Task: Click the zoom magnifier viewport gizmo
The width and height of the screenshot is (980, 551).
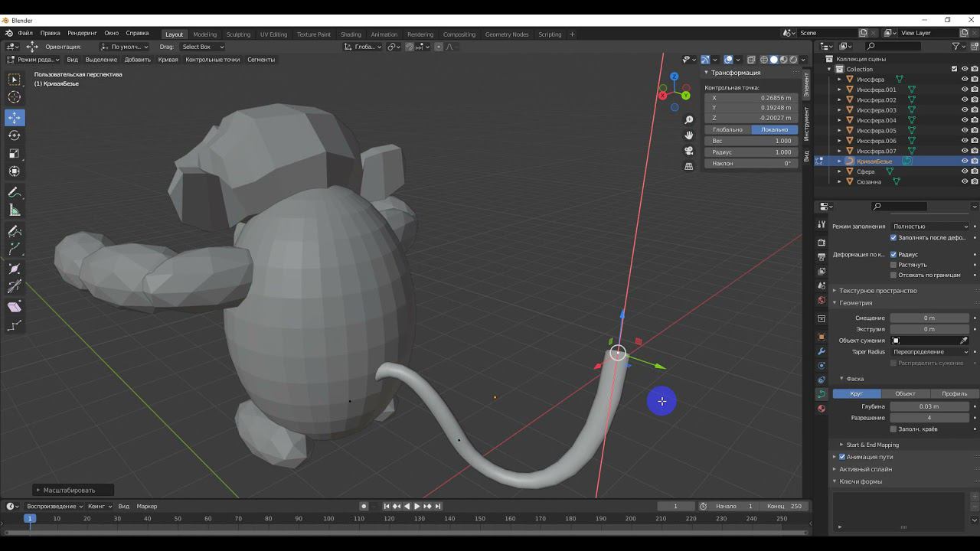Action: (x=689, y=120)
